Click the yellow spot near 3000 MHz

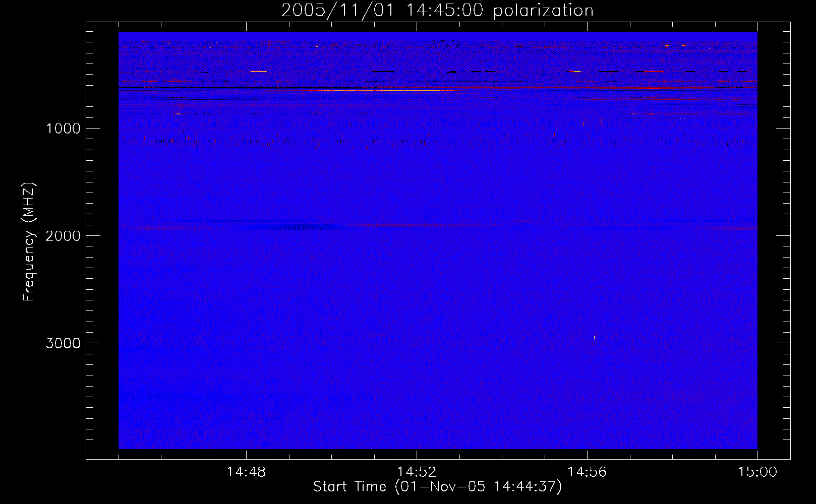[x=594, y=338]
